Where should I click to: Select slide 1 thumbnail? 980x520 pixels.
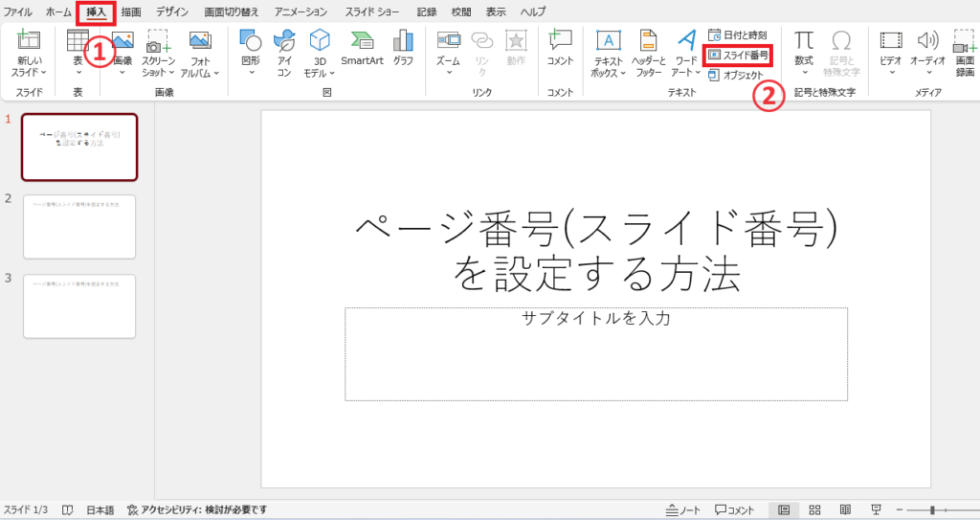click(x=79, y=147)
